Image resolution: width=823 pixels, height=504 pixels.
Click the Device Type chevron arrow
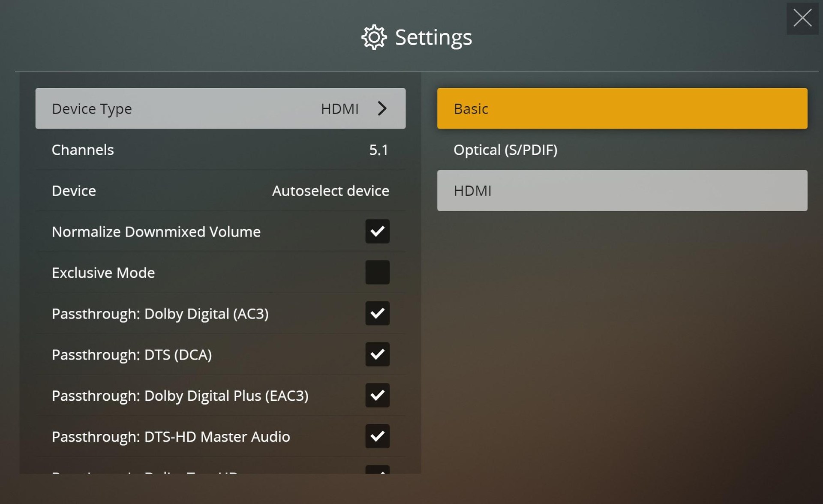coord(382,108)
